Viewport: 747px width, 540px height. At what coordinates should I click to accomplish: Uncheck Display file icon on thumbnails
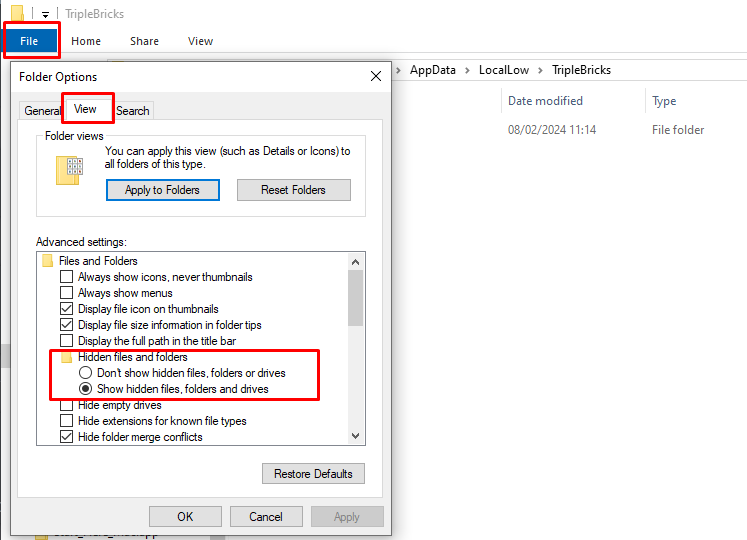[67, 309]
